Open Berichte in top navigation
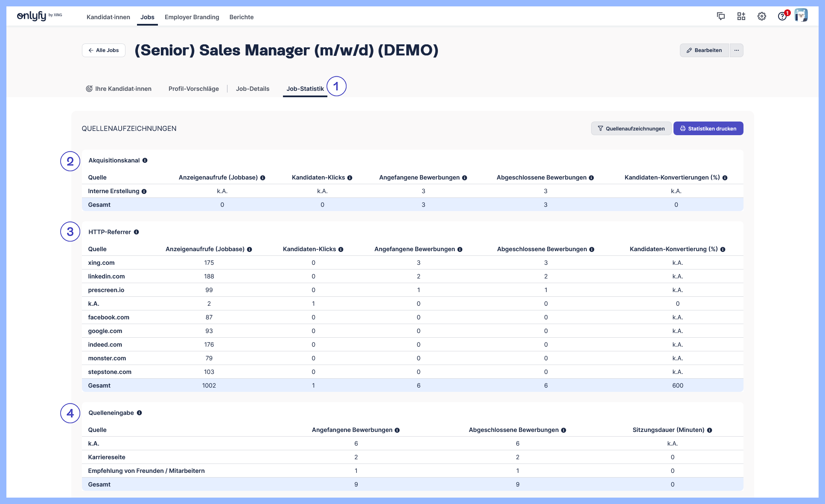The image size is (825, 504). click(x=242, y=17)
